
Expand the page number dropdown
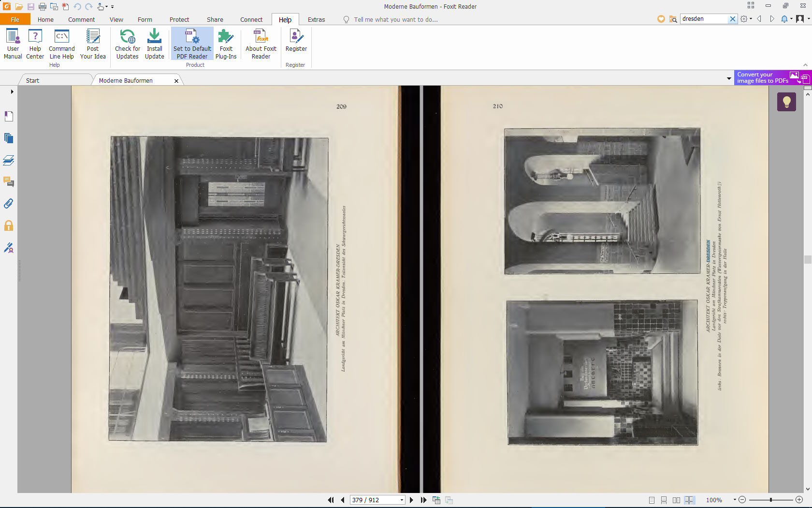click(402, 500)
